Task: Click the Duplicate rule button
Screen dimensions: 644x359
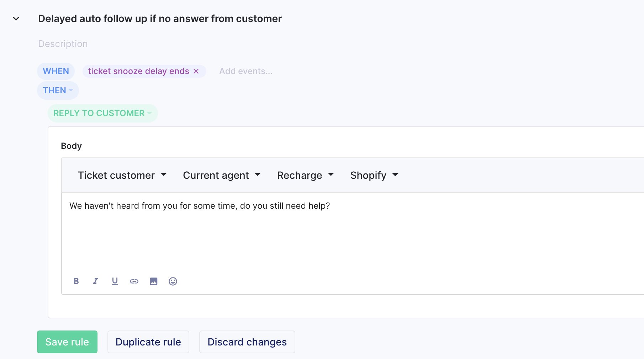Action: (x=148, y=342)
